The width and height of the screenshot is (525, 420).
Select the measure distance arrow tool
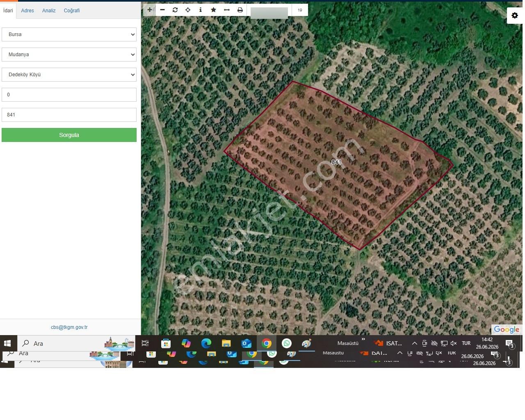[227, 10]
